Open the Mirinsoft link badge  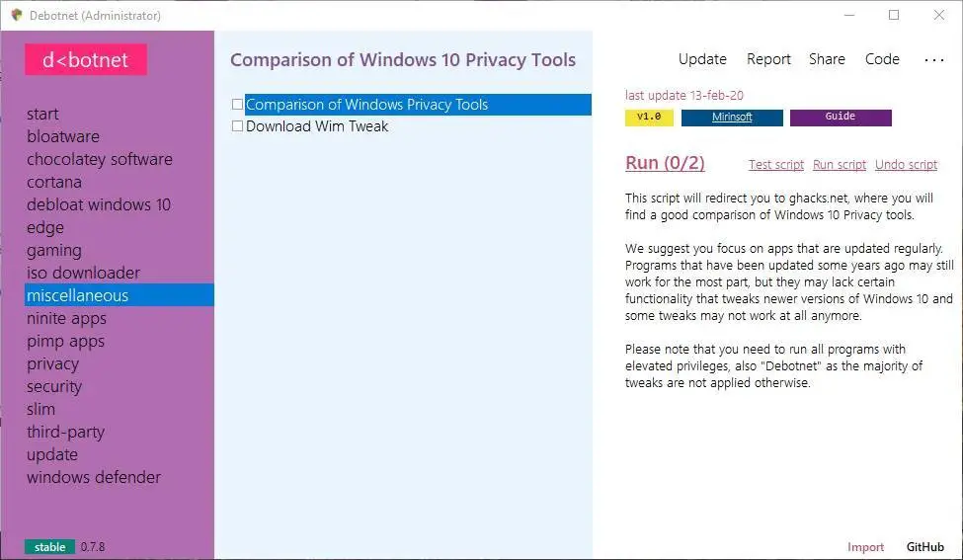point(732,118)
